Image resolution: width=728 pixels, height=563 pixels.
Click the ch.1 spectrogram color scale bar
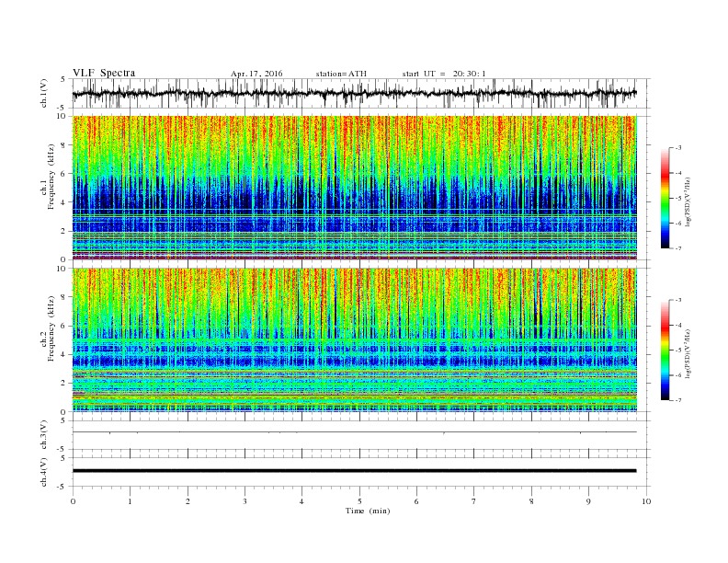pyautogui.click(x=665, y=198)
